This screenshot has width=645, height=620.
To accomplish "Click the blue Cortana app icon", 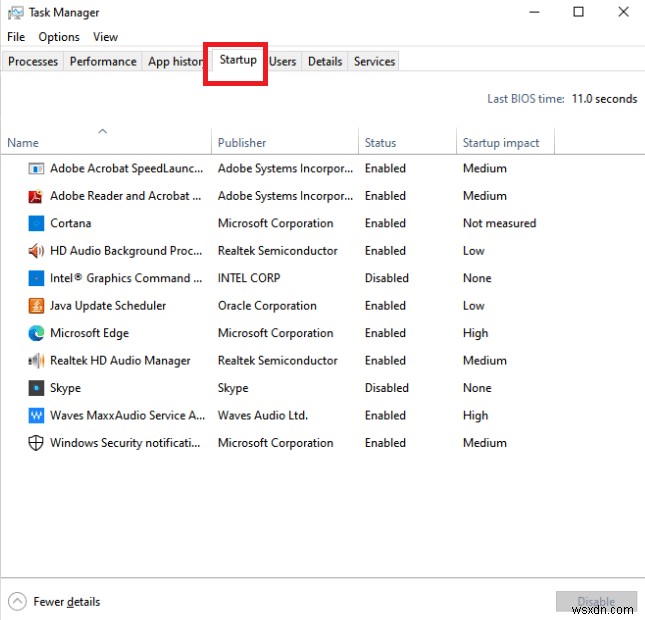I will pyautogui.click(x=36, y=223).
